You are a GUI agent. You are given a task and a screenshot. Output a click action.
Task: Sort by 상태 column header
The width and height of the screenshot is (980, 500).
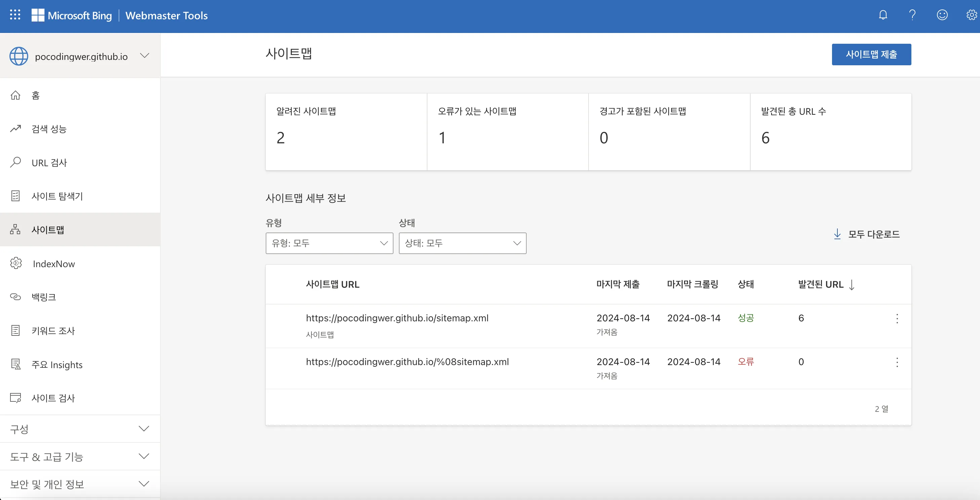(746, 284)
